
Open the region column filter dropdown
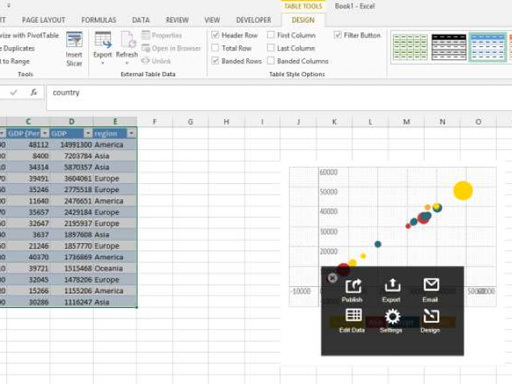(x=132, y=133)
